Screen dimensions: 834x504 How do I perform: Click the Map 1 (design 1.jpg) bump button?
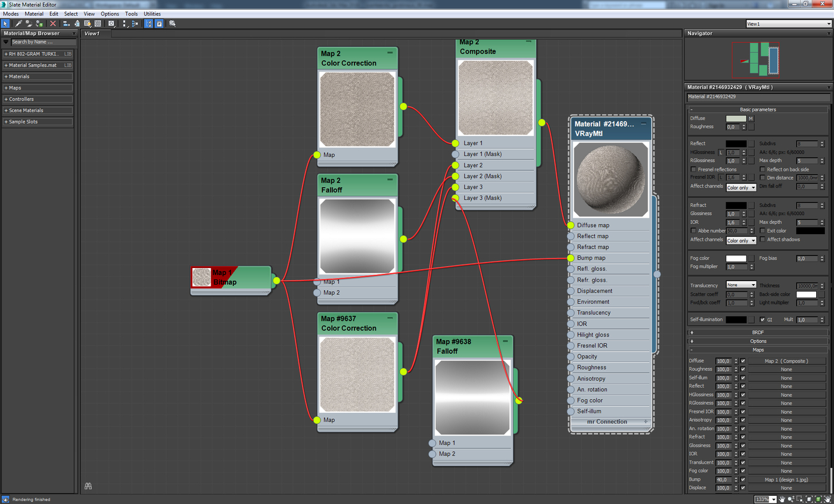pos(786,480)
